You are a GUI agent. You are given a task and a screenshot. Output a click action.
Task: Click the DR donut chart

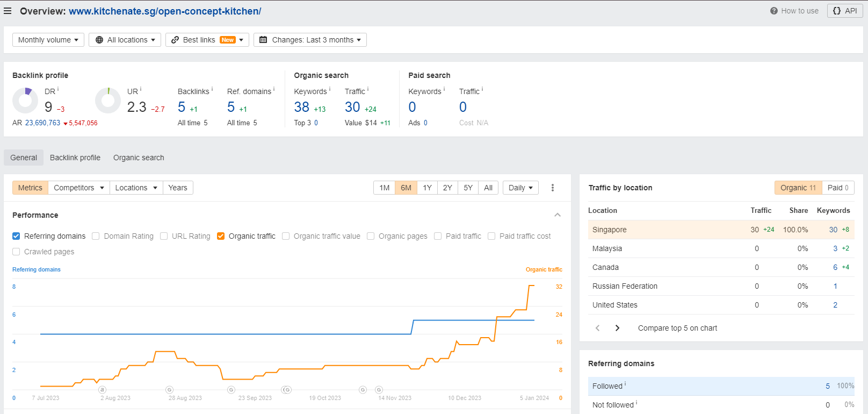(25, 101)
